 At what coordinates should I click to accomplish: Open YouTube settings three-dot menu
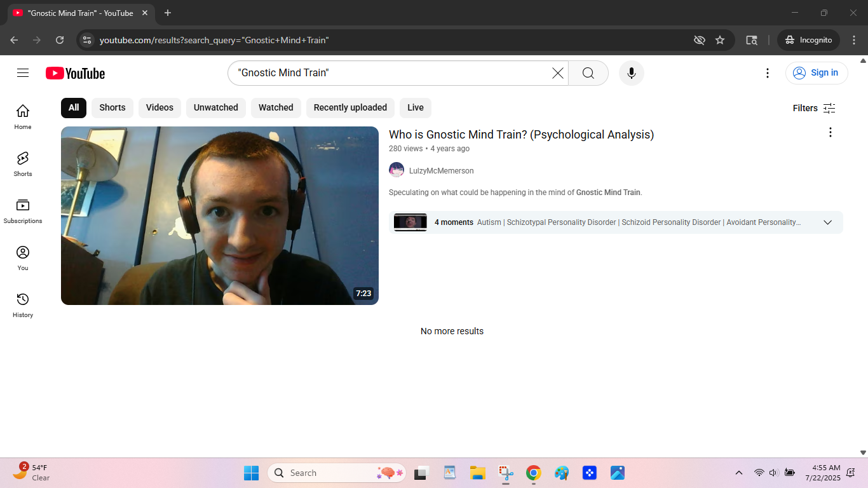click(768, 73)
